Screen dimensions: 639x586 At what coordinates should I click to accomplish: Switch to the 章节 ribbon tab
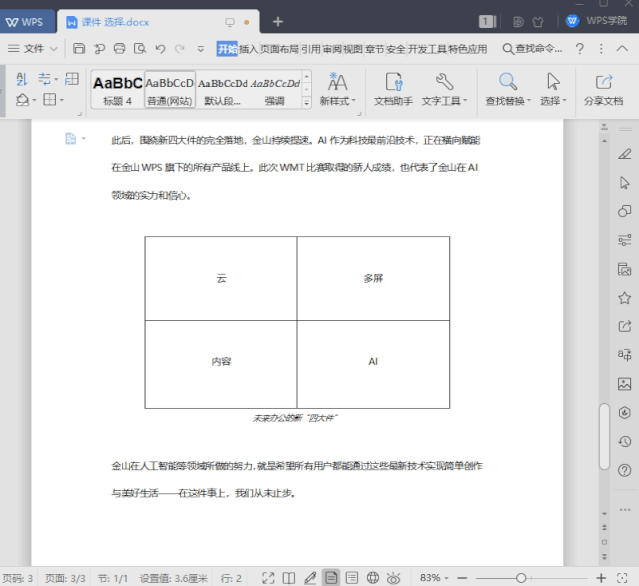375,49
